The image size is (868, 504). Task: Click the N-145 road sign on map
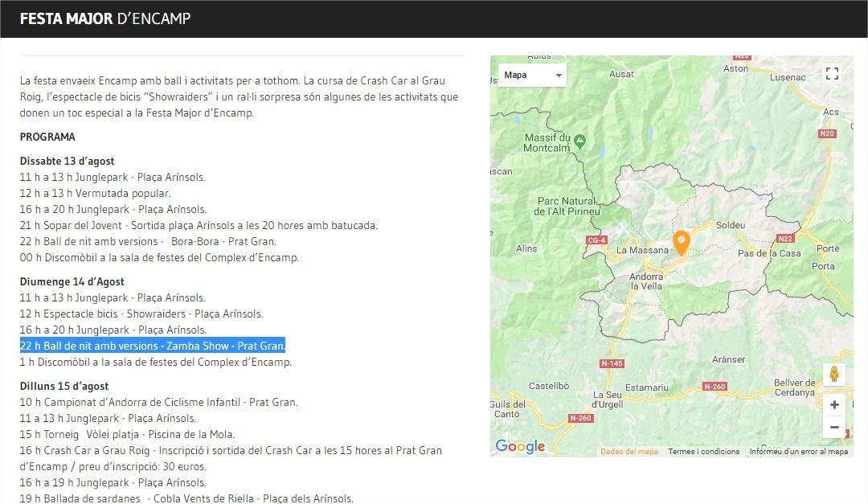(x=612, y=363)
